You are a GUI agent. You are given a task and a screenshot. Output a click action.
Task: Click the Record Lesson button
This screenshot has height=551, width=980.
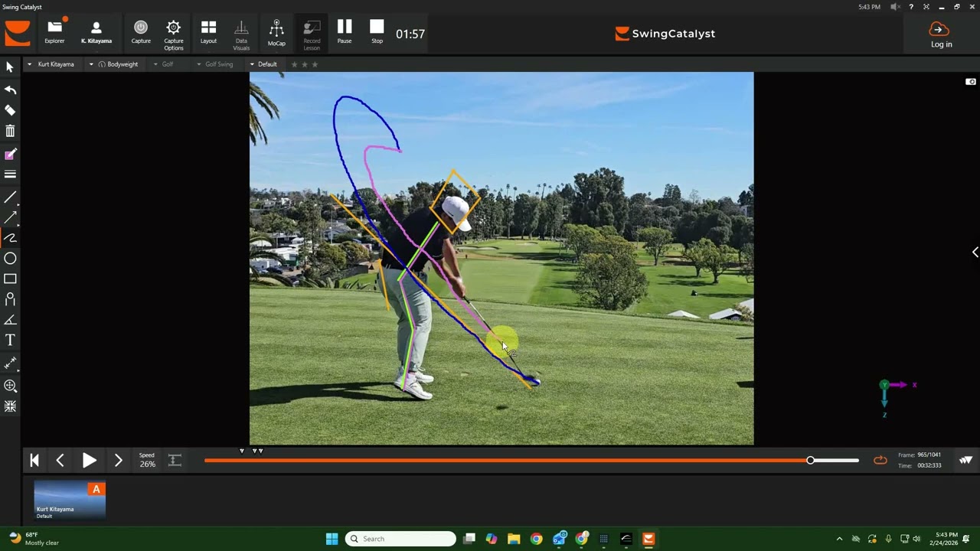tap(312, 34)
